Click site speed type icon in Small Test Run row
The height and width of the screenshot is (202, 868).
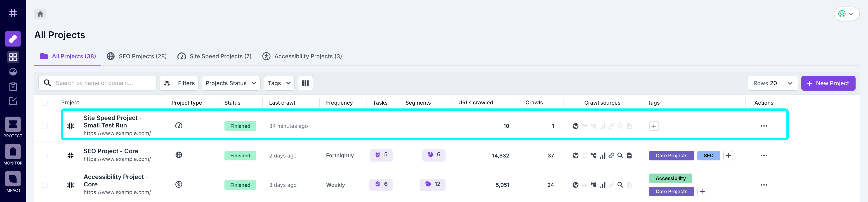(x=179, y=126)
